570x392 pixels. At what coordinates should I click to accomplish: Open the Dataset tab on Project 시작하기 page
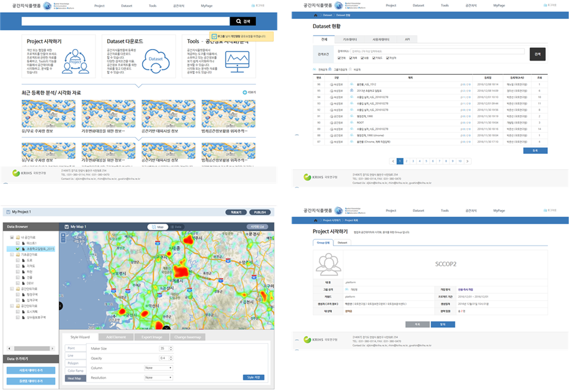pyautogui.click(x=342, y=243)
